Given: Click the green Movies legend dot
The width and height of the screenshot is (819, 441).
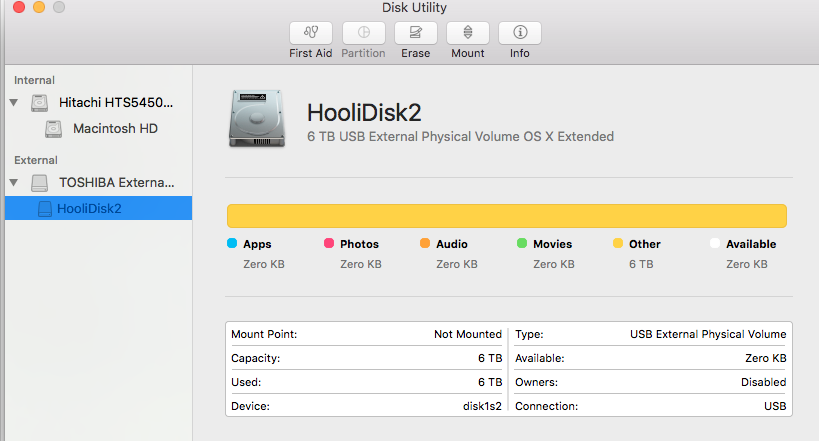Looking at the screenshot, I should click(522, 243).
